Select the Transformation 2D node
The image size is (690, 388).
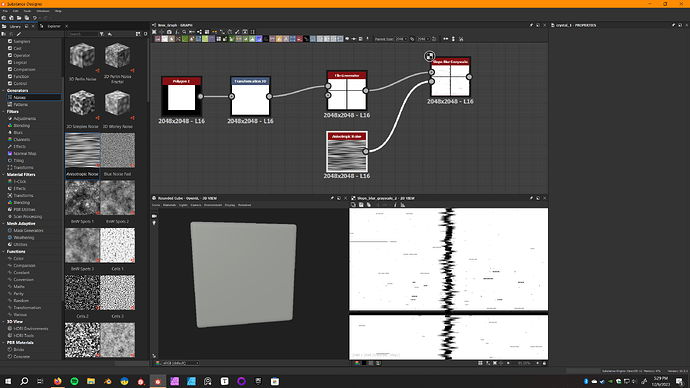250,96
